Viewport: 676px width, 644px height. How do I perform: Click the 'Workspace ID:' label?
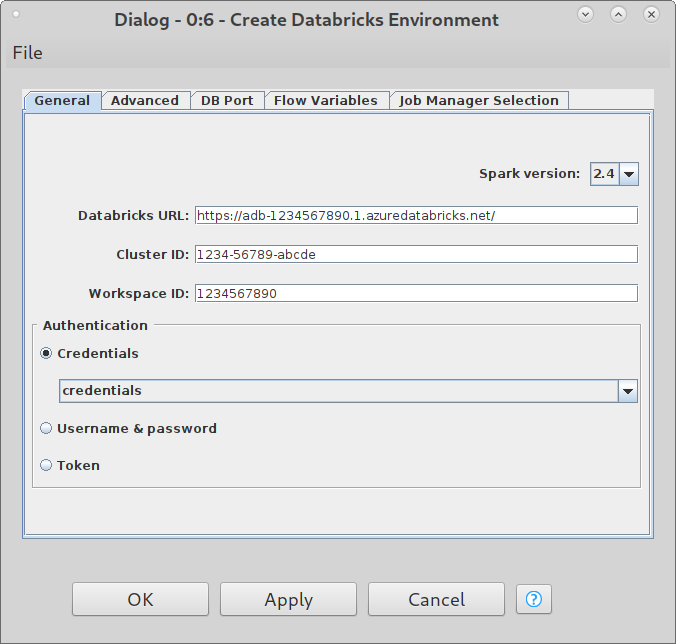click(x=139, y=294)
